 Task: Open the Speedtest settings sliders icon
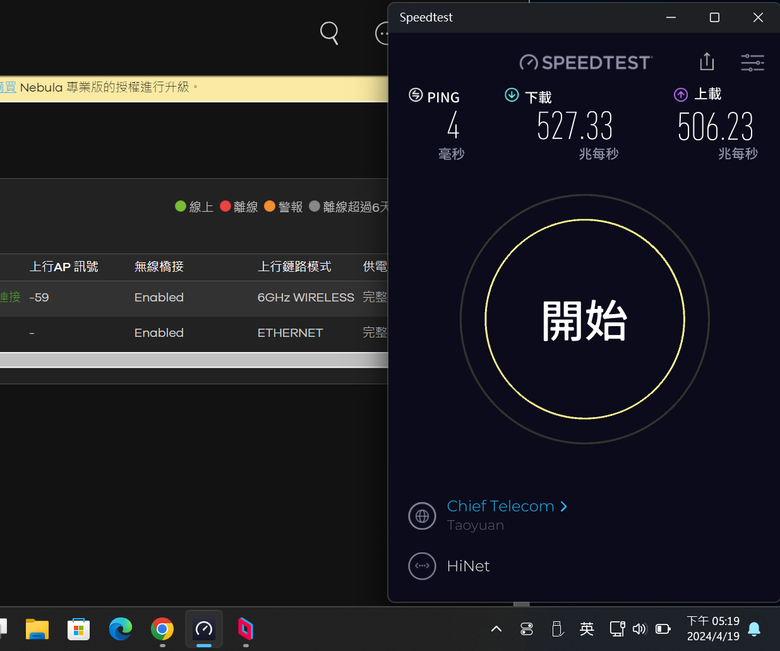point(752,63)
